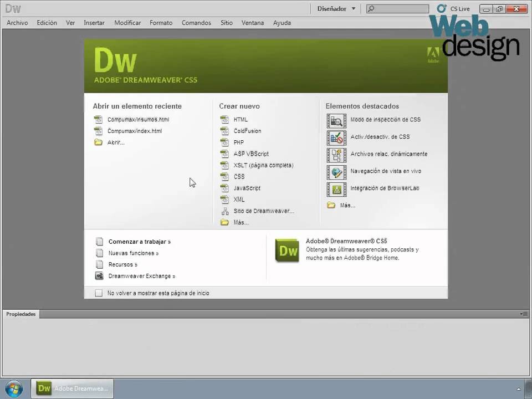Open the Insertar menu
The image size is (532, 399).
[94, 23]
